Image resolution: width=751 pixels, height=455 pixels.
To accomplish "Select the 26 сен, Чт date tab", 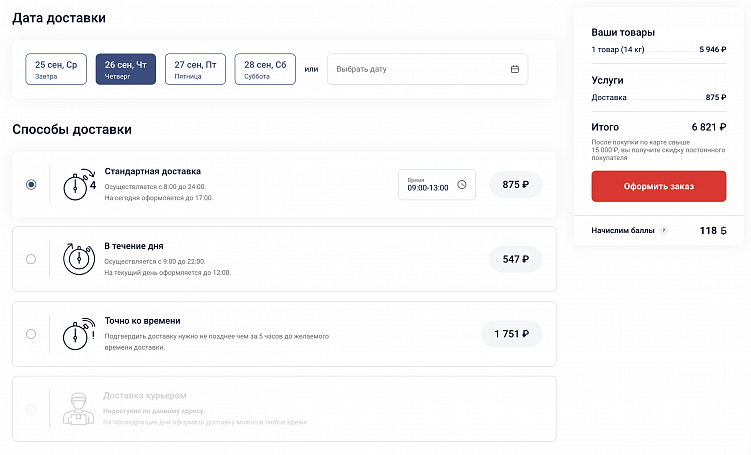I will 126,69.
